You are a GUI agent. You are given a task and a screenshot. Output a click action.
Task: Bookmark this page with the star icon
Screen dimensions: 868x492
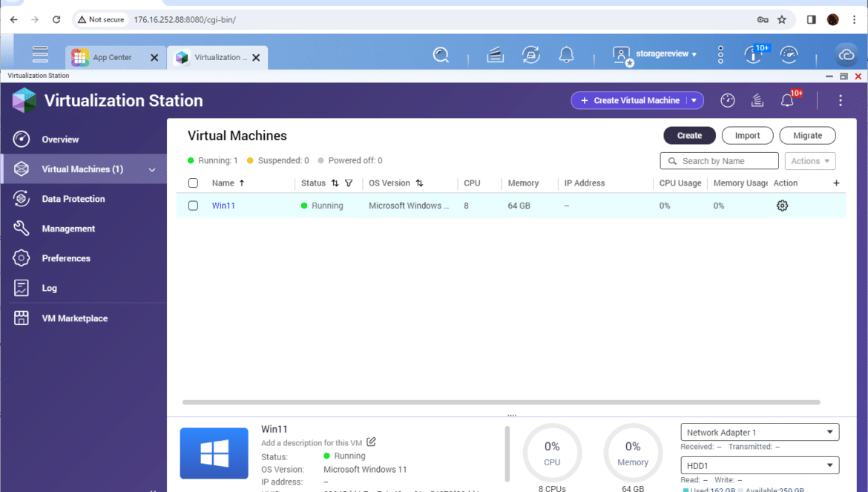click(x=782, y=19)
